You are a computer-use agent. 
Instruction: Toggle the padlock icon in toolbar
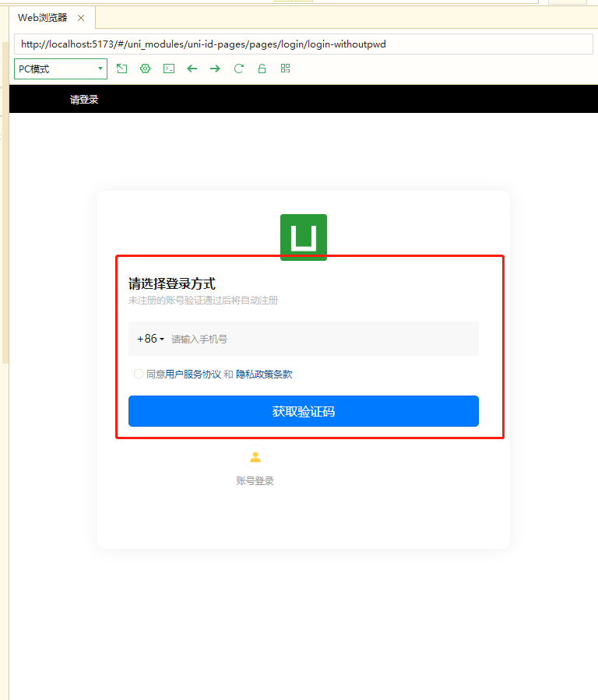(x=262, y=69)
